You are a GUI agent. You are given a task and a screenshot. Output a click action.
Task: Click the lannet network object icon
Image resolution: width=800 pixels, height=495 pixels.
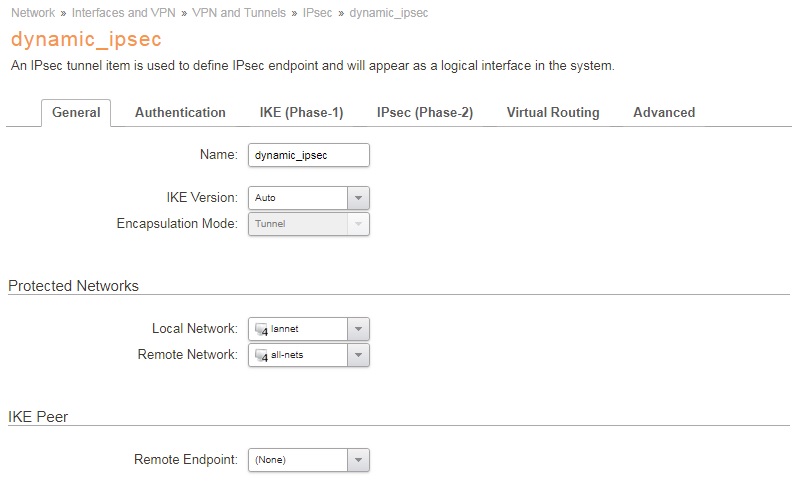click(x=261, y=329)
